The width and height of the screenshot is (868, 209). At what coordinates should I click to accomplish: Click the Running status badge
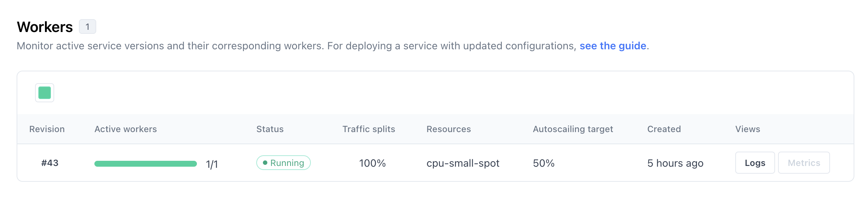(283, 163)
